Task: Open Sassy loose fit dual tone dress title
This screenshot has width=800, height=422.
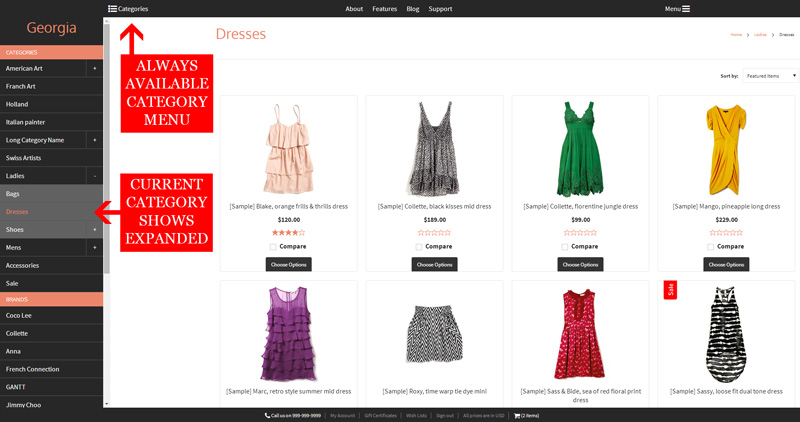Action: pyautogui.click(x=726, y=391)
